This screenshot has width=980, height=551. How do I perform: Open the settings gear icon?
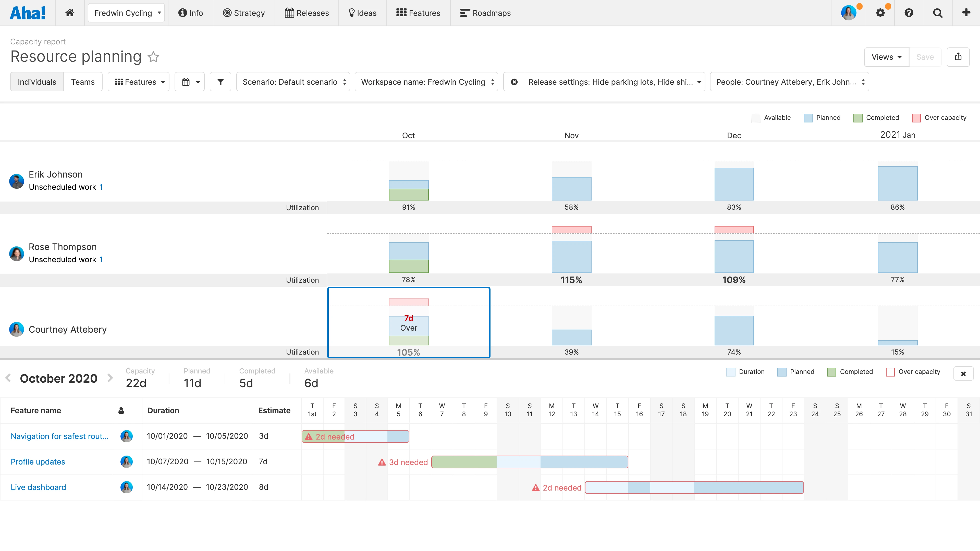point(880,13)
